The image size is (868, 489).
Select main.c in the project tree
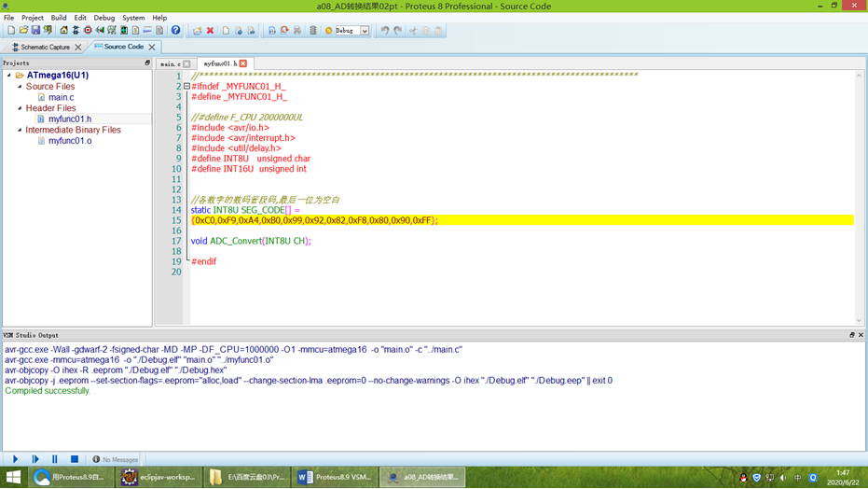point(61,97)
